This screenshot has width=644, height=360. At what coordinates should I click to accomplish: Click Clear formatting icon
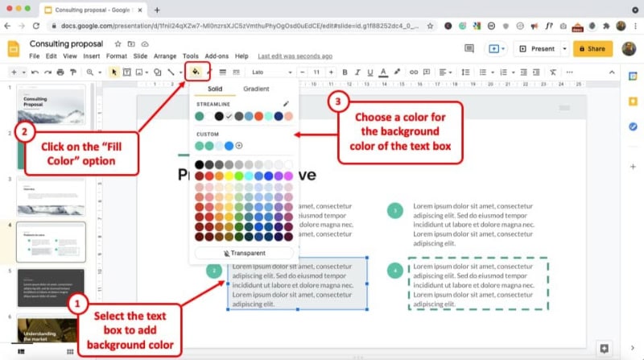pyautogui.click(x=553, y=72)
